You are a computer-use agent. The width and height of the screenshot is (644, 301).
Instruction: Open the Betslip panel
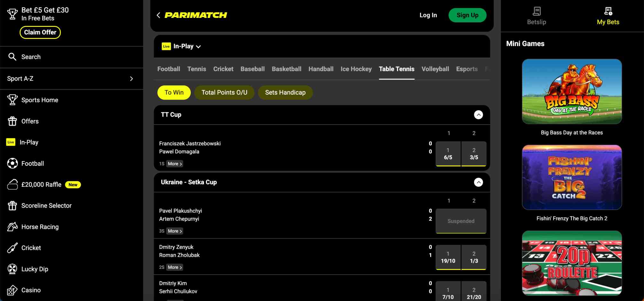[x=536, y=15]
